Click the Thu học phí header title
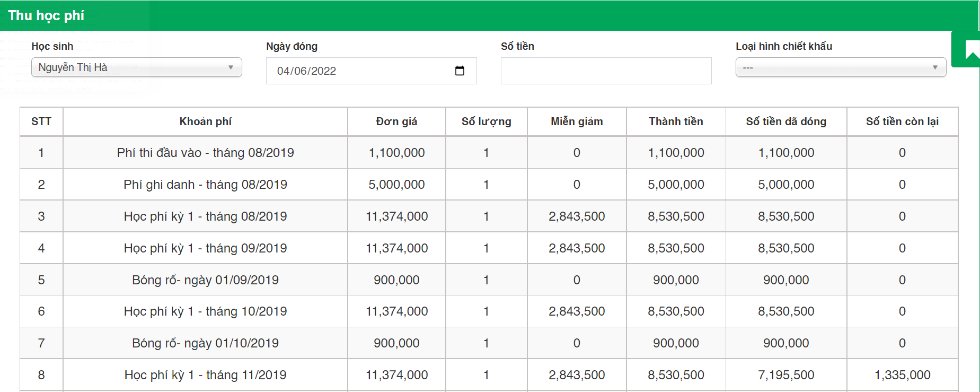980x392 pixels. click(x=46, y=15)
